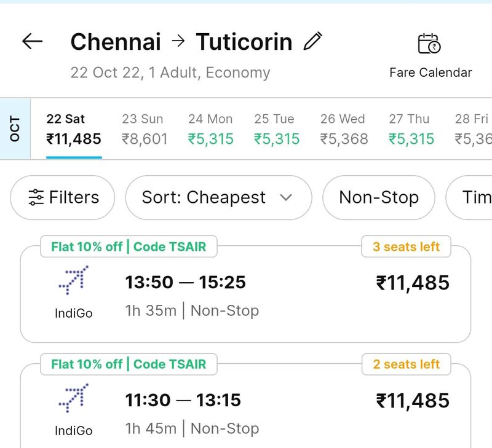Select the 22 Sat date tab

tap(74, 130)
